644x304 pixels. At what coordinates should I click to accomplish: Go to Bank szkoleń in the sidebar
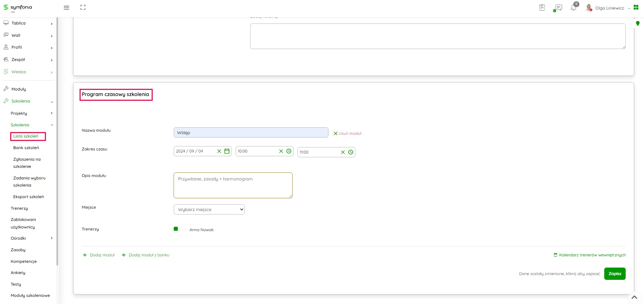26,148
